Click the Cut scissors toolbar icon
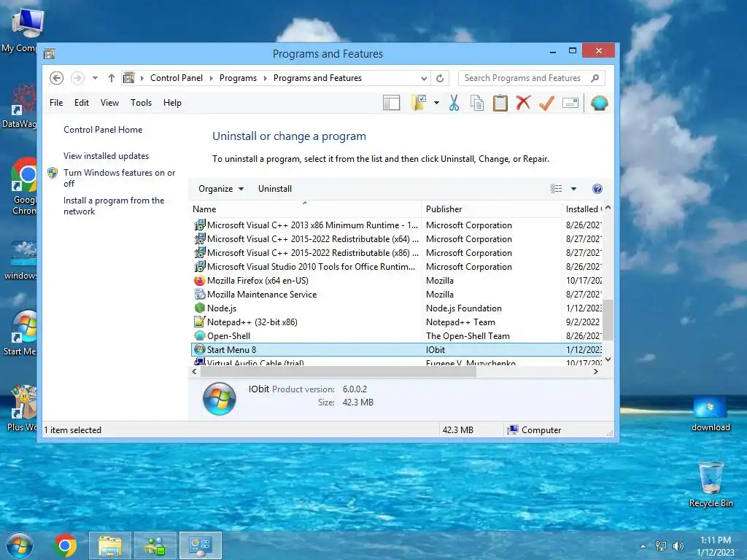 coord(454,103)
